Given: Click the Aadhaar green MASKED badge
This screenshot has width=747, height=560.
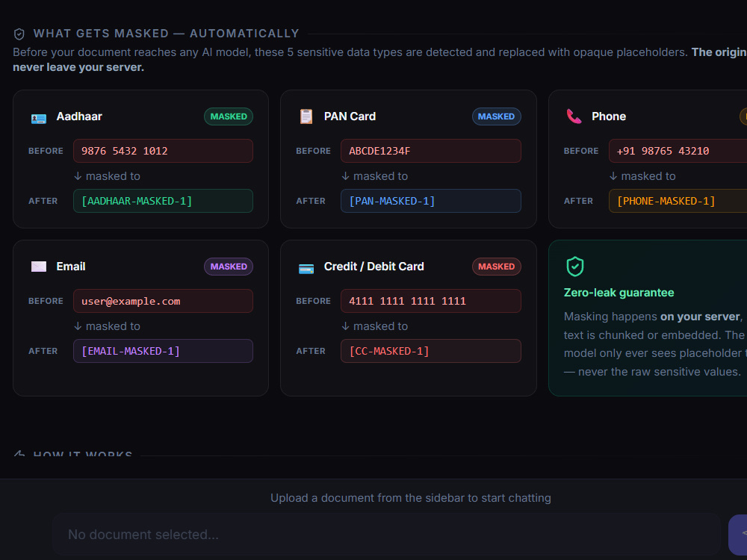Looking at the screenshot, I should point(229,116).
